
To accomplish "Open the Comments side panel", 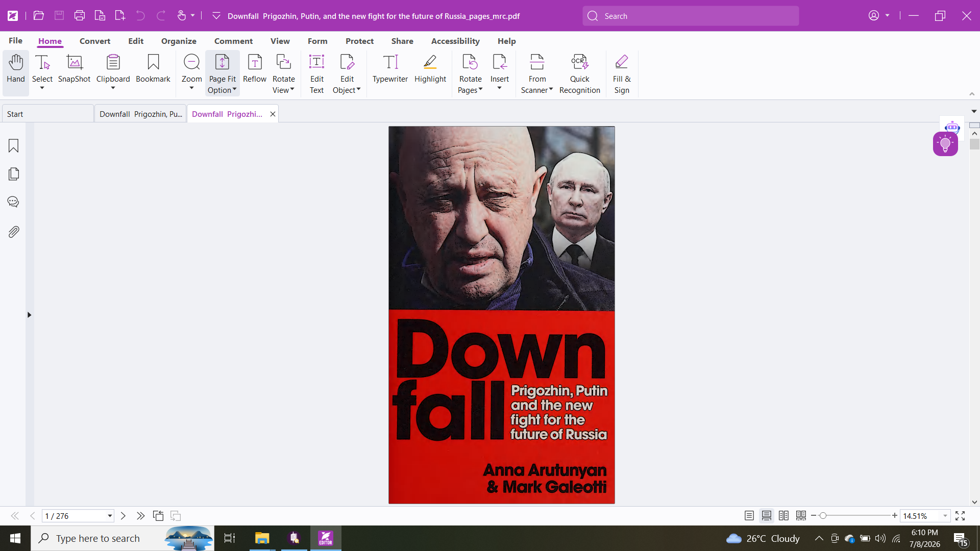I will click(x=14, y=202).
